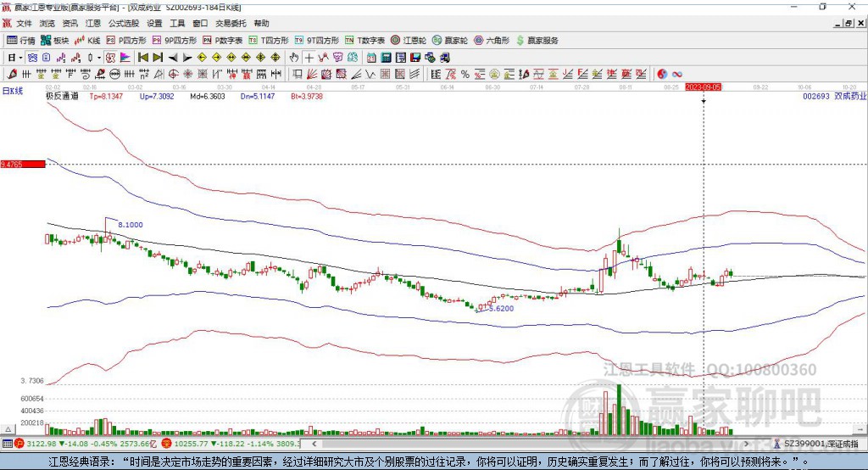Open the 工具 menu

[x=177, y=23]
